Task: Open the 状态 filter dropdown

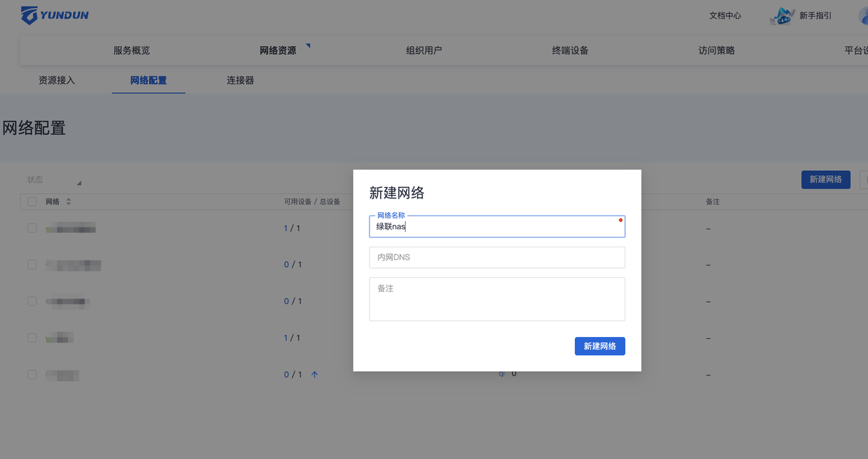Action: [x=54, y=180]
